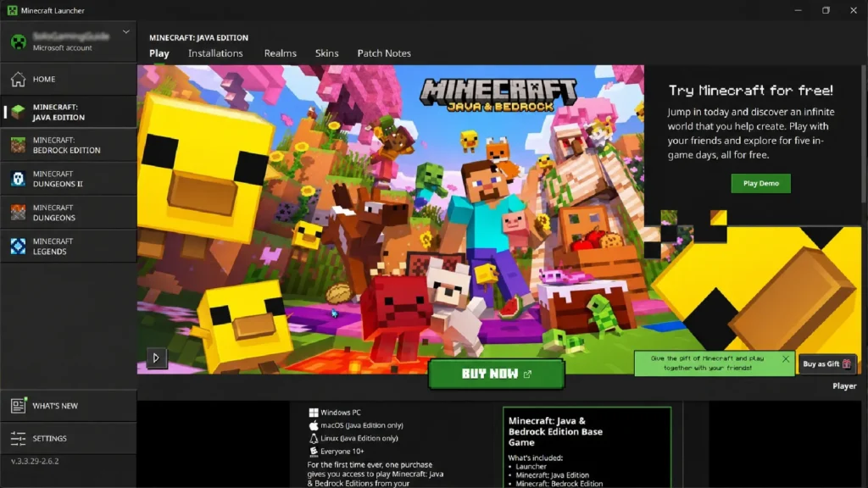Image resolution: width=868 pixels, height=488 pixels.
Task: Open the Minecraft Dungeons icon
Action: click(x=18, y=213)
